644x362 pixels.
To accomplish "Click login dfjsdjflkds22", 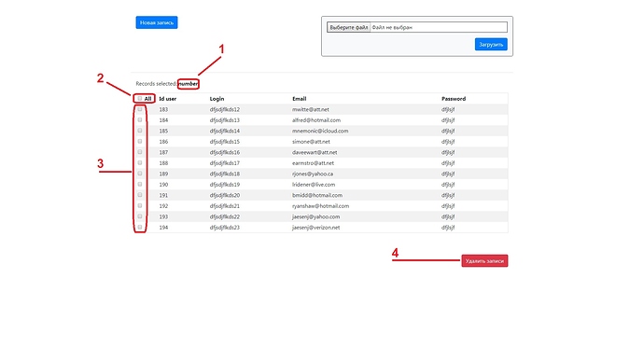I will [x=225, y=216].
